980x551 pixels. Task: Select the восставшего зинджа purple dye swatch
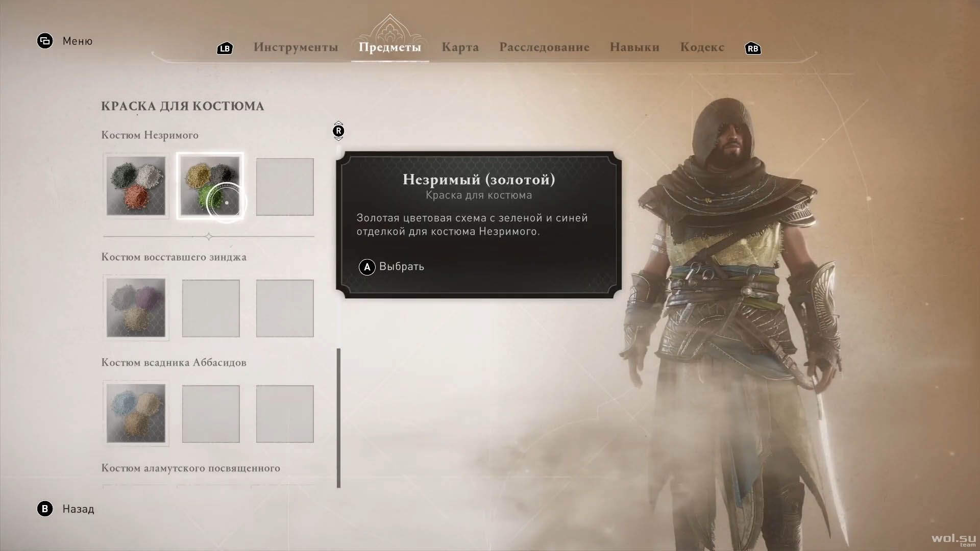[136, 308]
